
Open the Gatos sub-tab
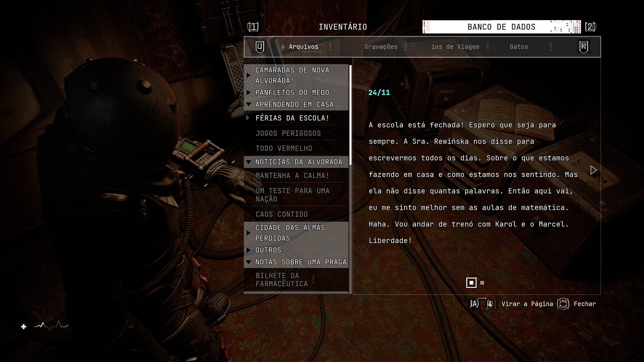click(x=519, y=47)
